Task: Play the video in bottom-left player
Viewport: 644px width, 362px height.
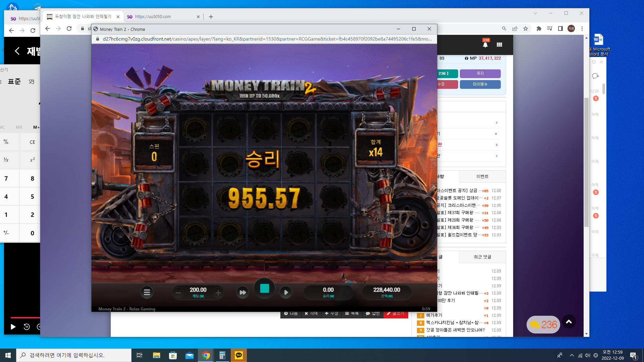Action: click(x=13, y=327)
